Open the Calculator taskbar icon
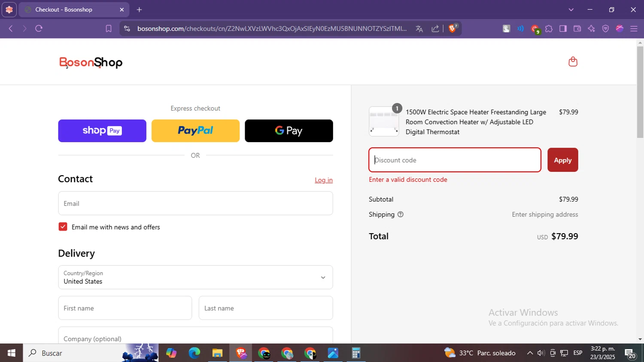This screenshot has height=362, width=644. 356,353
